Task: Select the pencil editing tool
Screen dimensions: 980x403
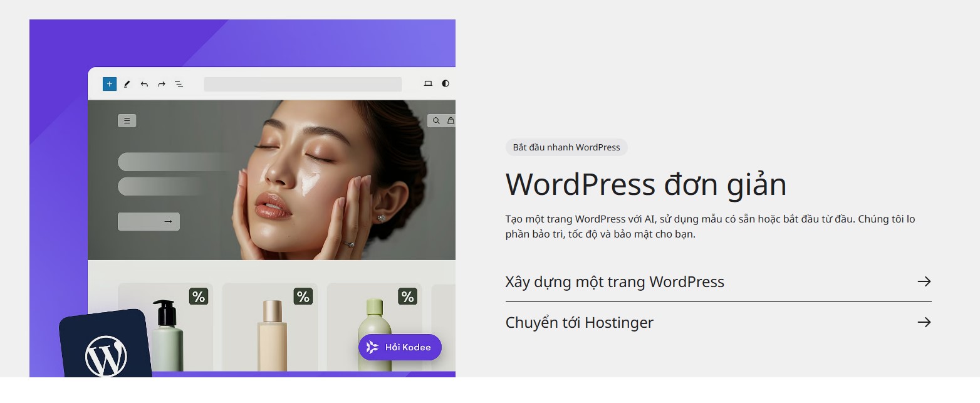Action: (x=127, y=83)
